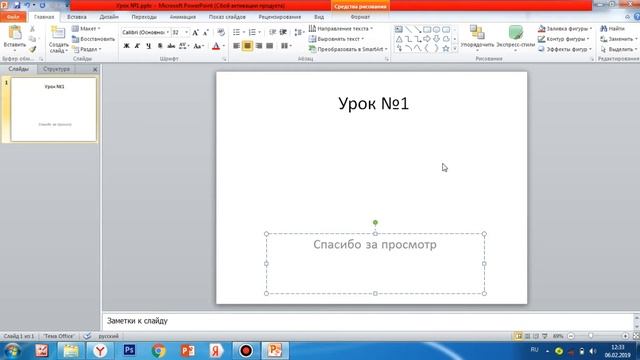Switch to the Вставка ribbon tab

pyautogui.click(x=77, y=17)
